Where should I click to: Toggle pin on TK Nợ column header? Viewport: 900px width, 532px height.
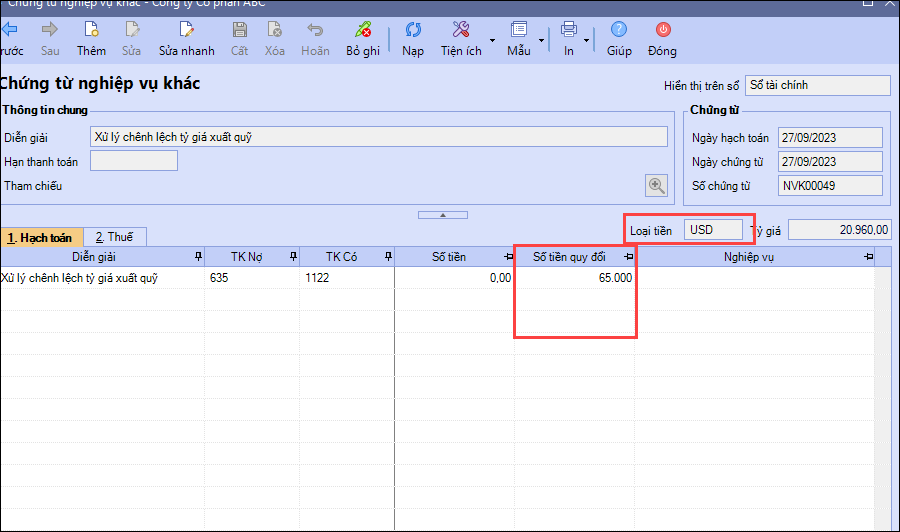pos(292,258)
